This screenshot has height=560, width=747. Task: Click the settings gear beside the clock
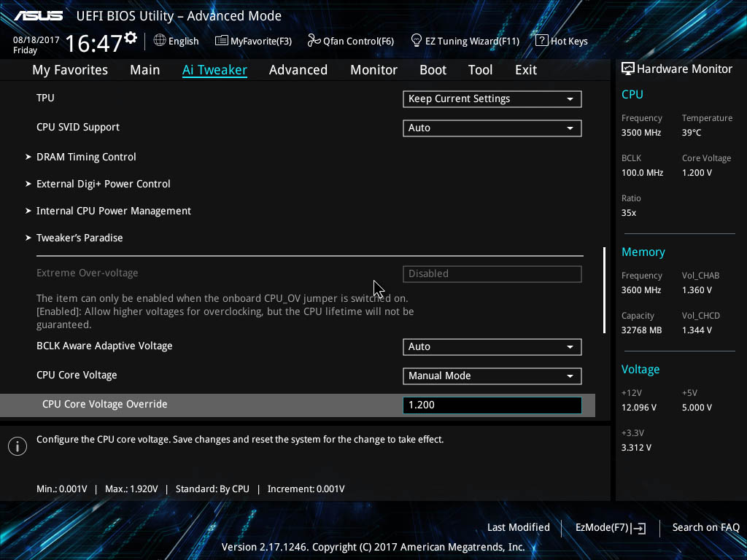coord(131,38)
